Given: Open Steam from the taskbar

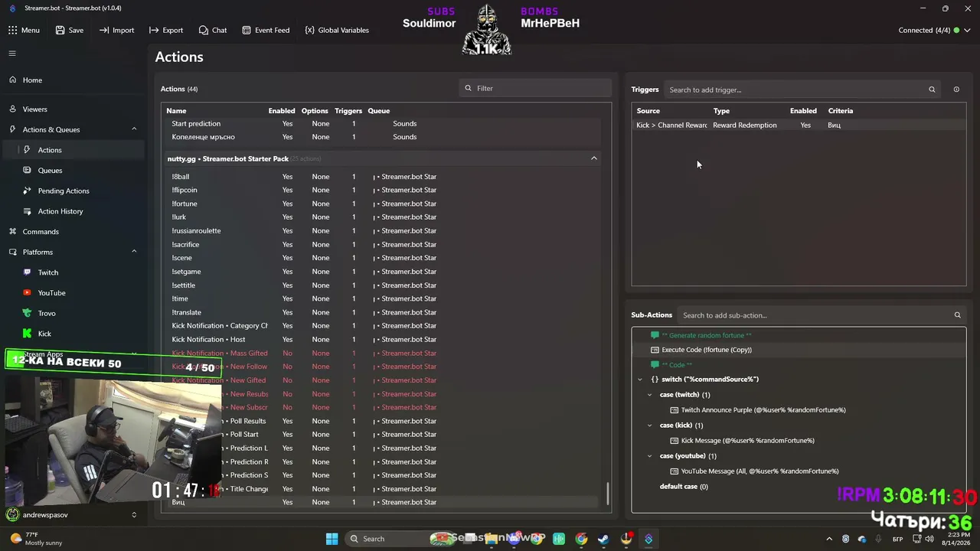Looking at the screenshot, I should [x=603, y=539].
